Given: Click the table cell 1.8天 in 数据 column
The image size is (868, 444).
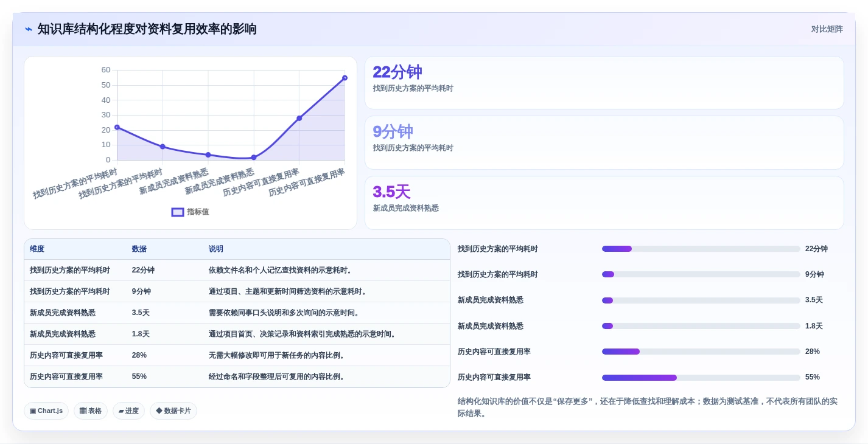Looking at the screenshot, I should (x=141, y=334).
